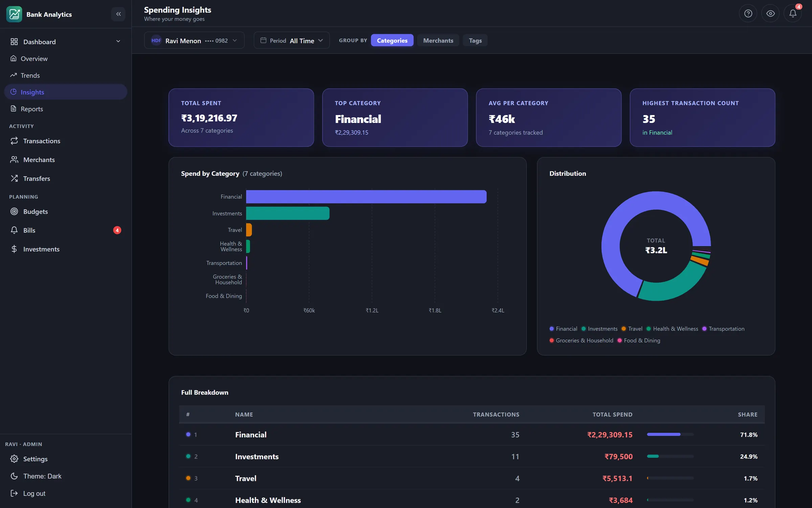The height and width of the screenshot is (508, 812).
Task: Click the Financial bar in chart
Action: point(366,197)
